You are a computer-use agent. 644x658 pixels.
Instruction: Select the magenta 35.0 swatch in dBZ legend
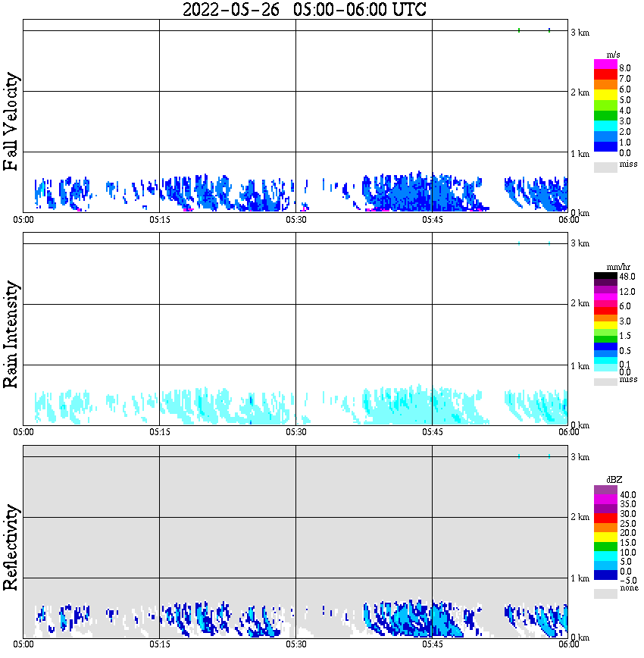(x=605, y=500)
